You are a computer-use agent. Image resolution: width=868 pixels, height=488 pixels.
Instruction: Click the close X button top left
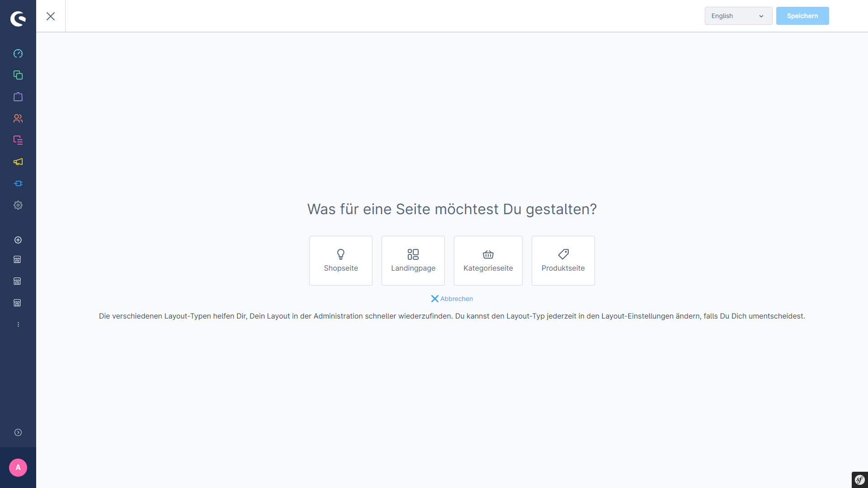click(51, 15)
